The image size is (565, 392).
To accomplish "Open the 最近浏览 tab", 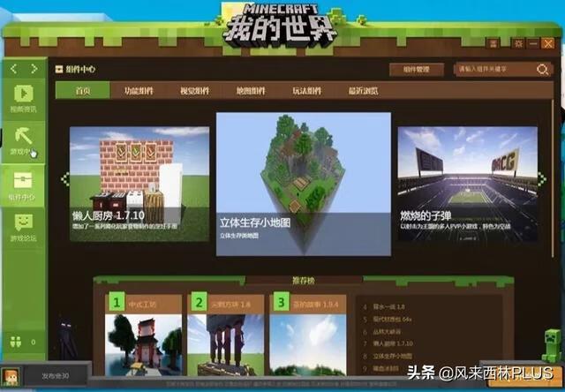I will click(x=360, y=90).
